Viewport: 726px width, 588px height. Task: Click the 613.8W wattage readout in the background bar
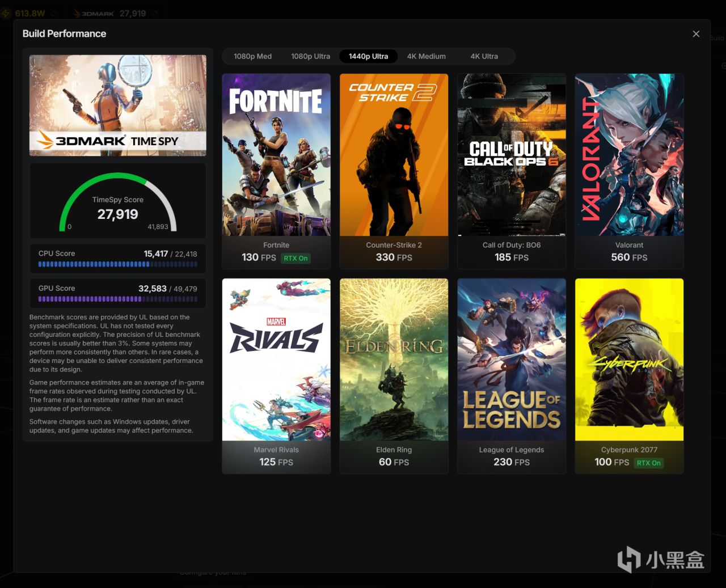30,13
